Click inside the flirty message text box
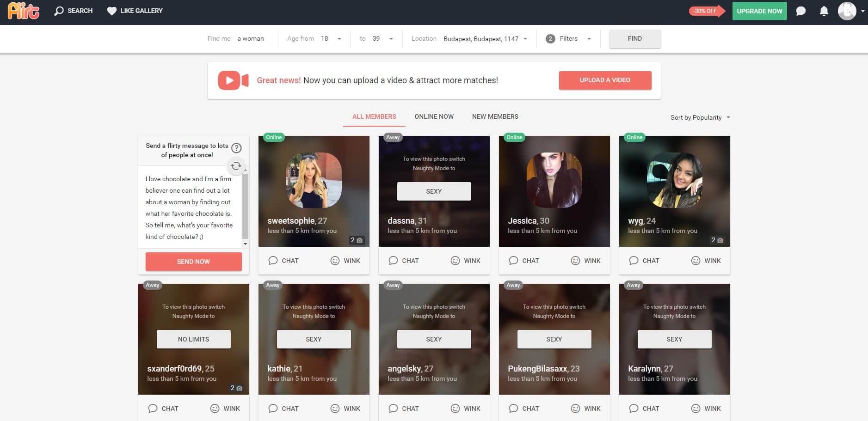The width and height of the screenshot is (868, 421). click(190, 207)
